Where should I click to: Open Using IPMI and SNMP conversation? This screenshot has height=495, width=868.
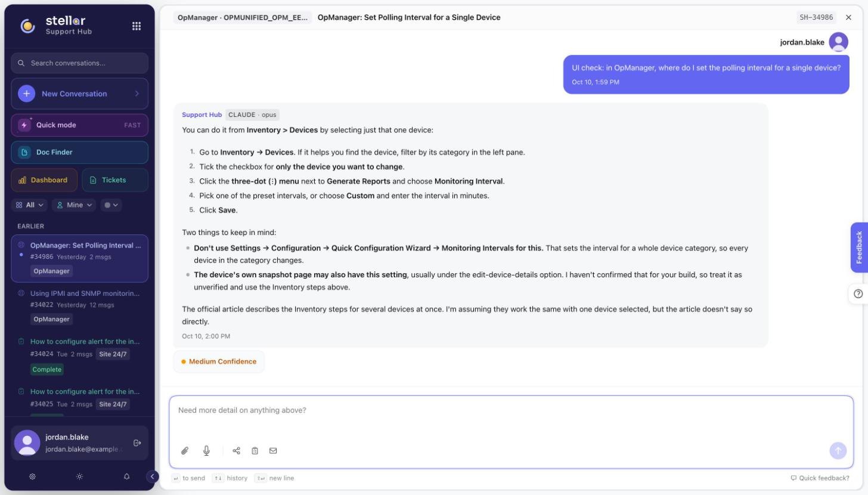[79, 306]
